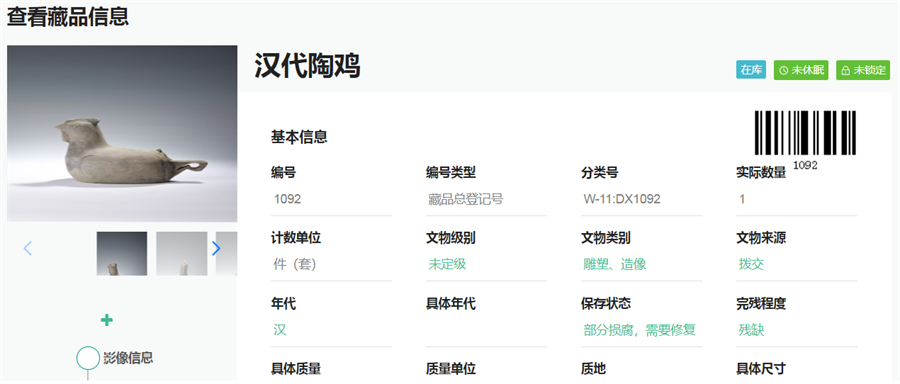Click the 拨交 source value
Viewport: 900px width, 384px height.
tap(751, 265)
